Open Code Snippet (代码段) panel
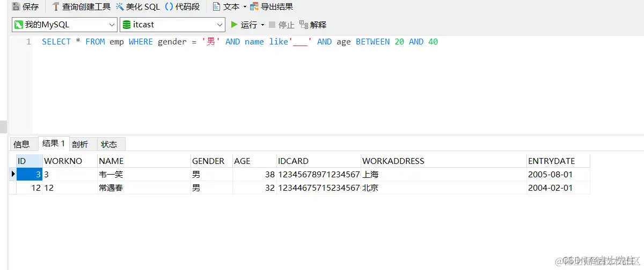The width and height of the screenshot is (644, 270). click(x=182, y=7)
